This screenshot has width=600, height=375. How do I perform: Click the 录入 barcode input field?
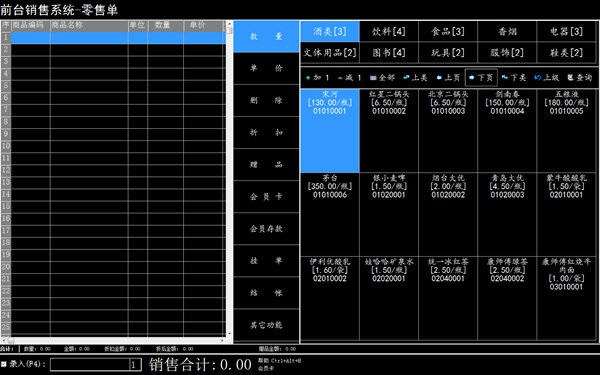(96, 364)
